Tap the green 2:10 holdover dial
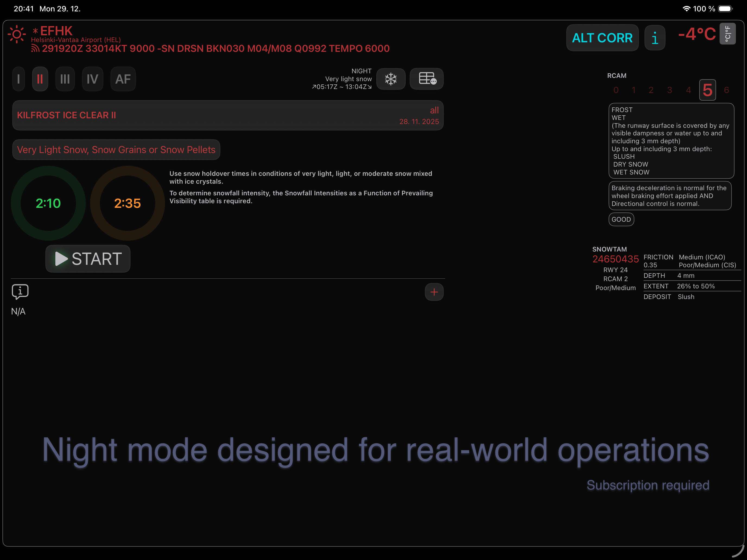Viewport: 747px width, 560px height. click(48, 203)
